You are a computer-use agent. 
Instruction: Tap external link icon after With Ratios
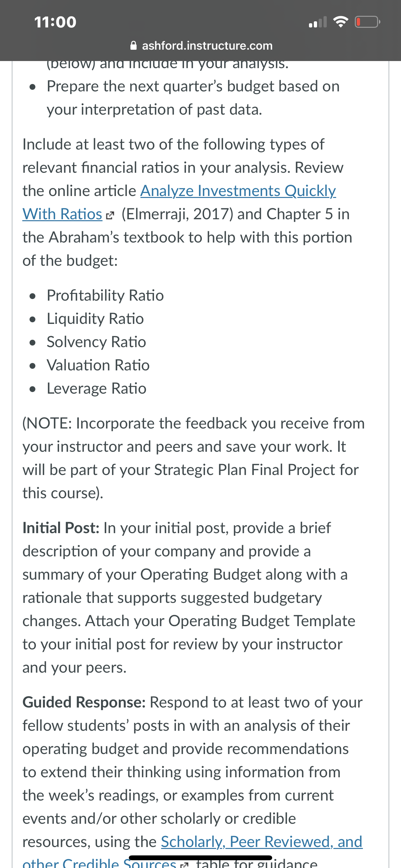click(110, 215)
